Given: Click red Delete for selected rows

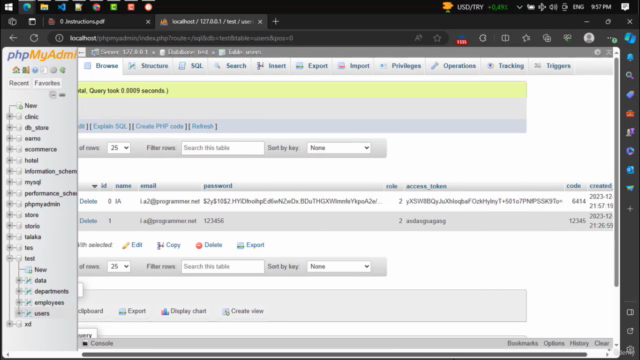Looking at the screenshot, I should coord(209,245).
